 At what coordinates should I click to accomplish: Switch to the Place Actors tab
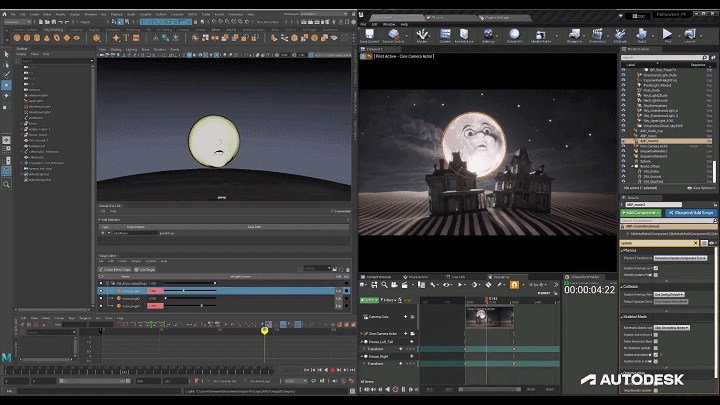[416, 277]
